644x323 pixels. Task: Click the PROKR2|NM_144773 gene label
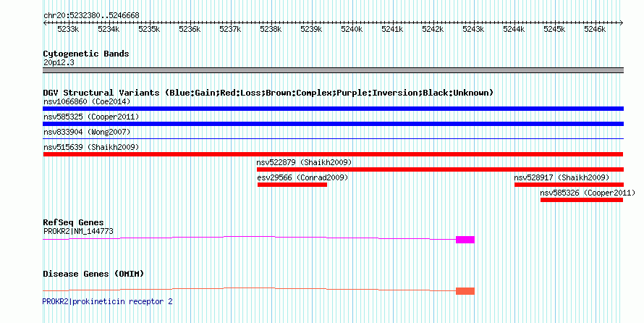tap(78, 231)
